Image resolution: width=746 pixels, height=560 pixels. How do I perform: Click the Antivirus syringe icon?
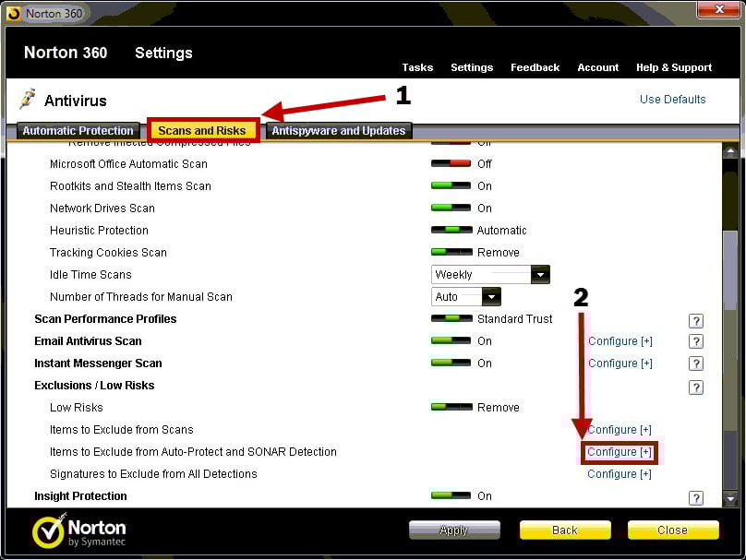tap(28, 99)
